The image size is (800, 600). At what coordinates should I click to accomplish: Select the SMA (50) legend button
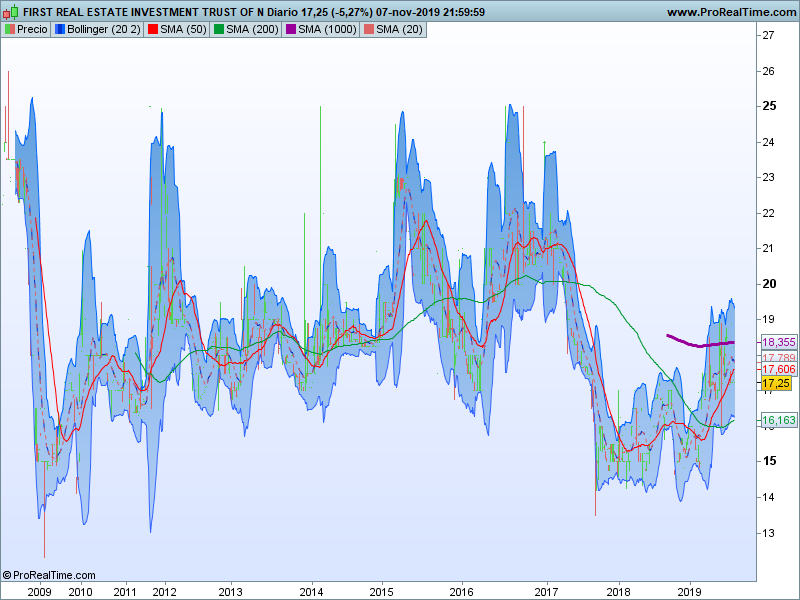[x=177, y=30]
